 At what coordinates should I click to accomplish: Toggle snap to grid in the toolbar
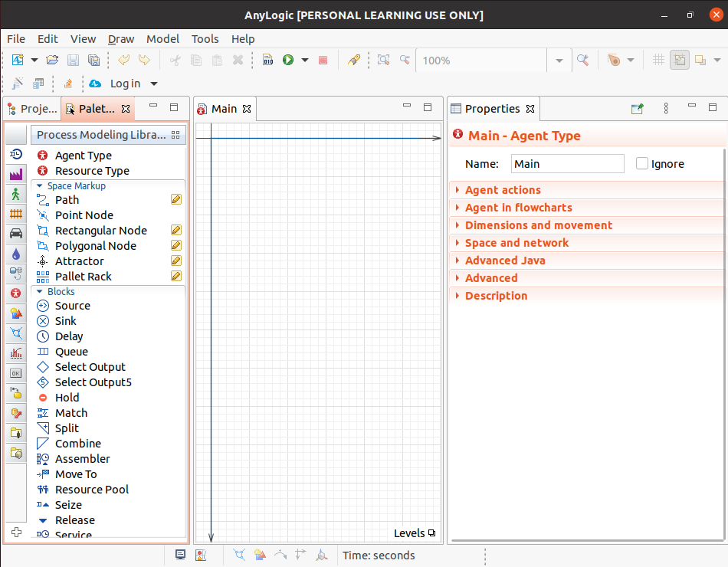coord(679,60)
